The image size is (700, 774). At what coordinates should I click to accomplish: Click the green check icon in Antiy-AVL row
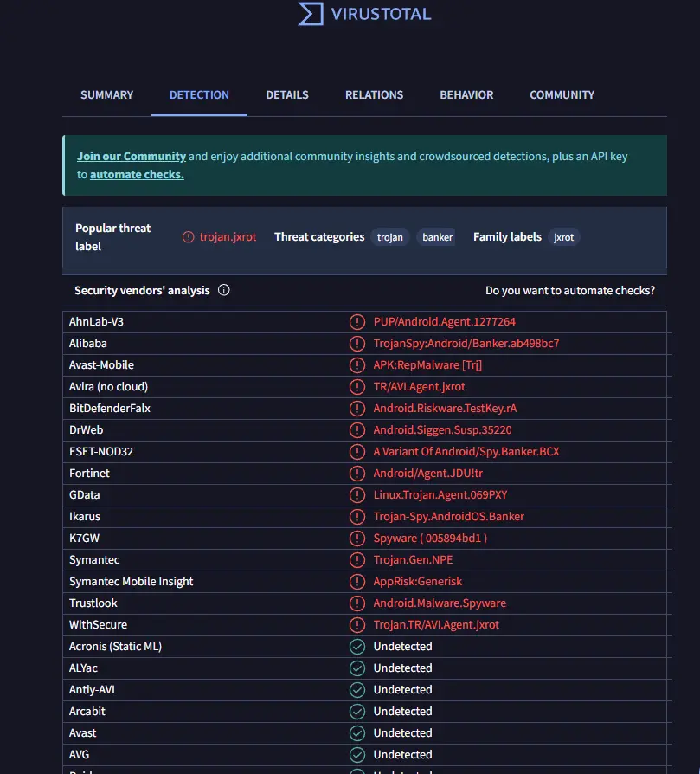coord(357,690)
